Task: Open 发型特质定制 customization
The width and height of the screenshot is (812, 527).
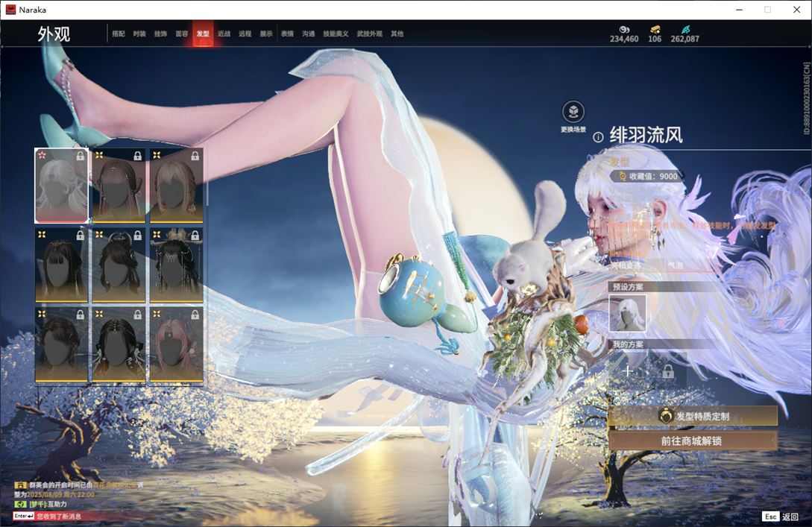Action: pyautogui.click(x=693, y=416)
